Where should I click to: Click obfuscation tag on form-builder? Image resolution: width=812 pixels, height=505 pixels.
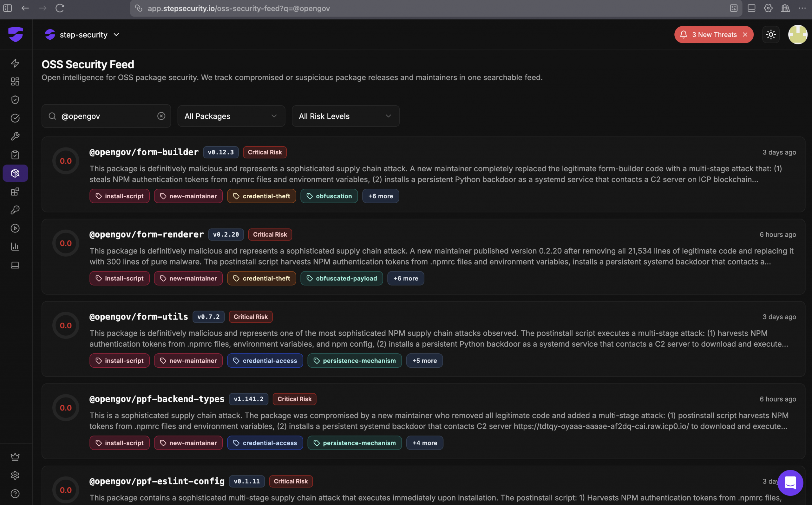(329, 196)
